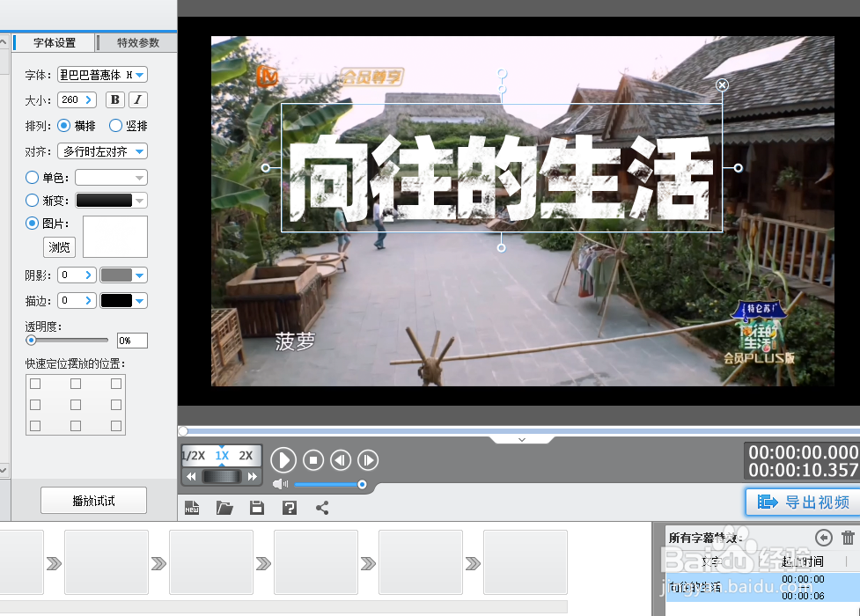
Task: Delete the subtitle using the trash icon
Action: [x=848, y=538]
